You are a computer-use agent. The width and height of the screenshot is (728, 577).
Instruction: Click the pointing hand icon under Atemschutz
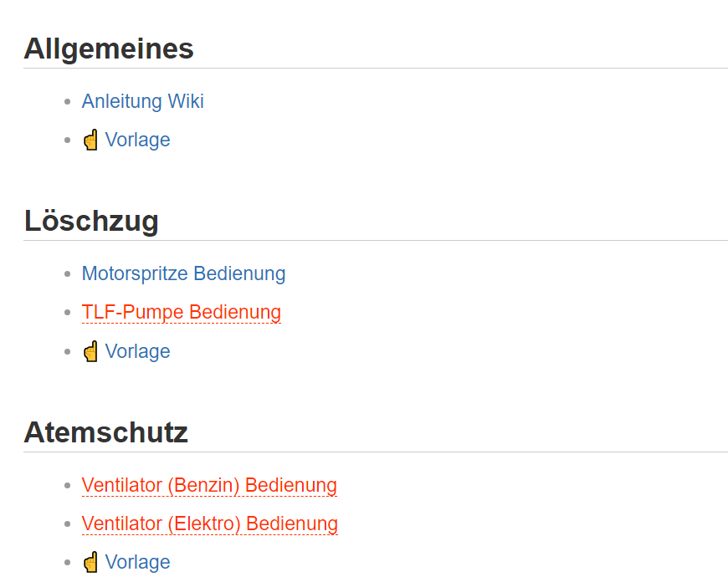(x=90, y=562)
